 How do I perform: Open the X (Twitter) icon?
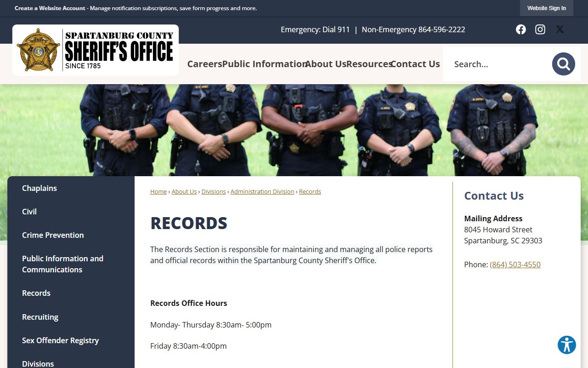coord(560,29)
